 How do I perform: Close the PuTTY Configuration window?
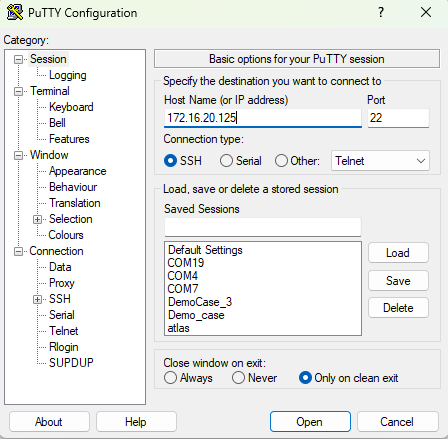[x=426, y=13]
